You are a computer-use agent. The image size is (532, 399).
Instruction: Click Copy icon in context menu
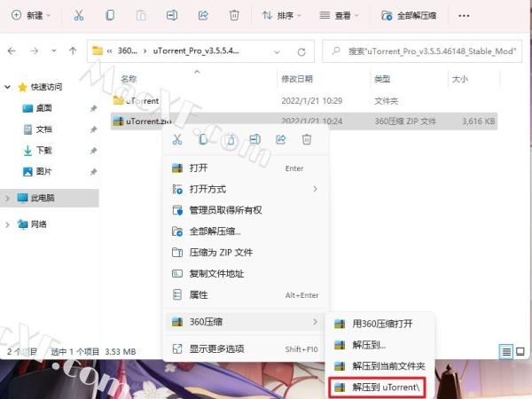click(203, 139)
